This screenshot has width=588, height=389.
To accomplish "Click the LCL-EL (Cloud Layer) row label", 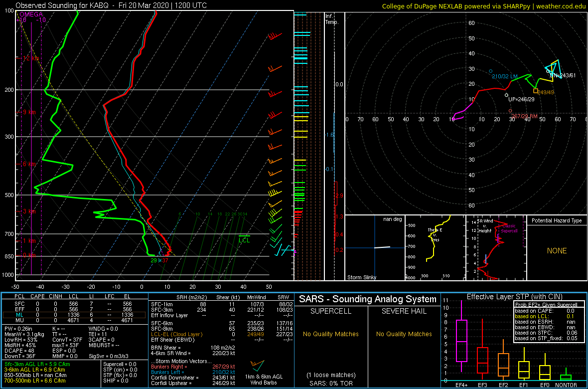I will click(176, 334).
